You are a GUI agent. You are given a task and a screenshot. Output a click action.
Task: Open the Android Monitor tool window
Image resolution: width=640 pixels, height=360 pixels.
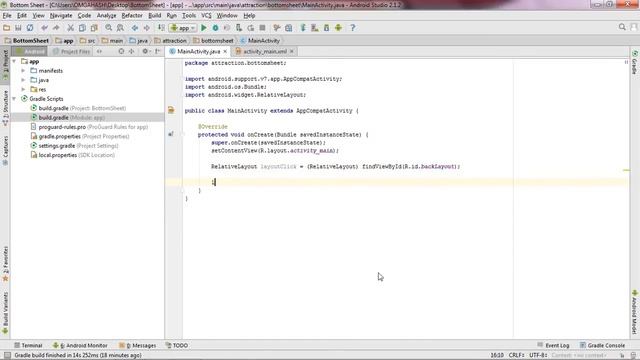[80, 345]
